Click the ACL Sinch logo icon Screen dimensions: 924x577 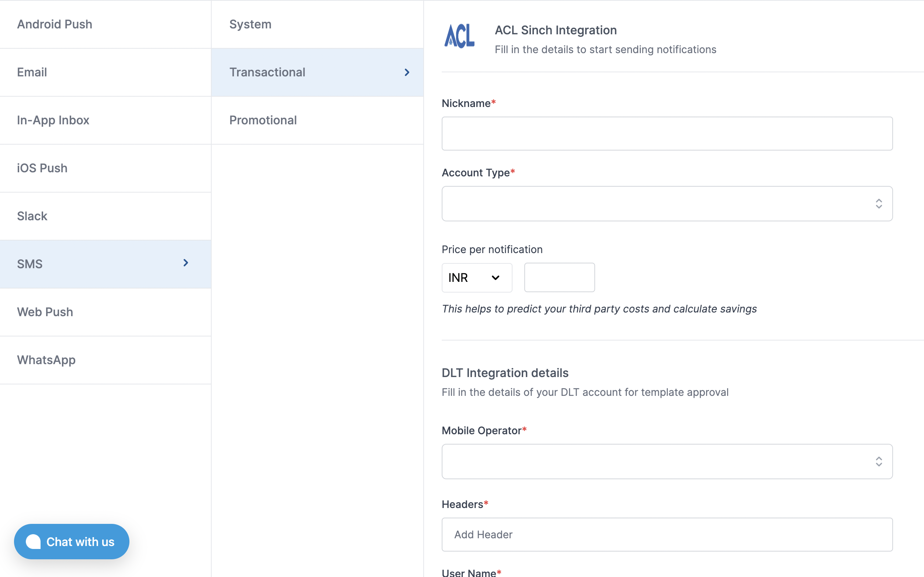459,36
